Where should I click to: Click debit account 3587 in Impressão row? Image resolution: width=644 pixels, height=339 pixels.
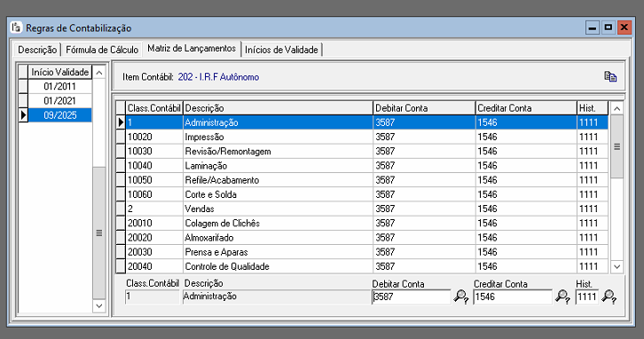(424, 137)
